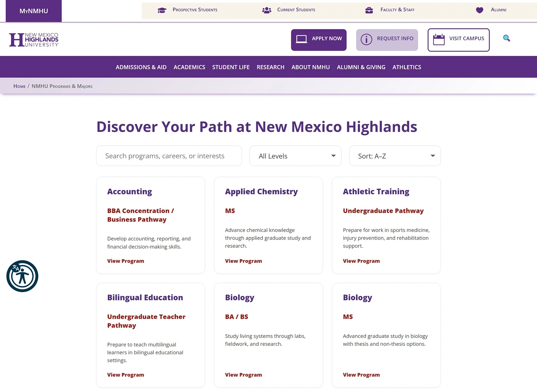Click Undergraduate Pathway text
537x392 pixels.
tap(383, 211)
